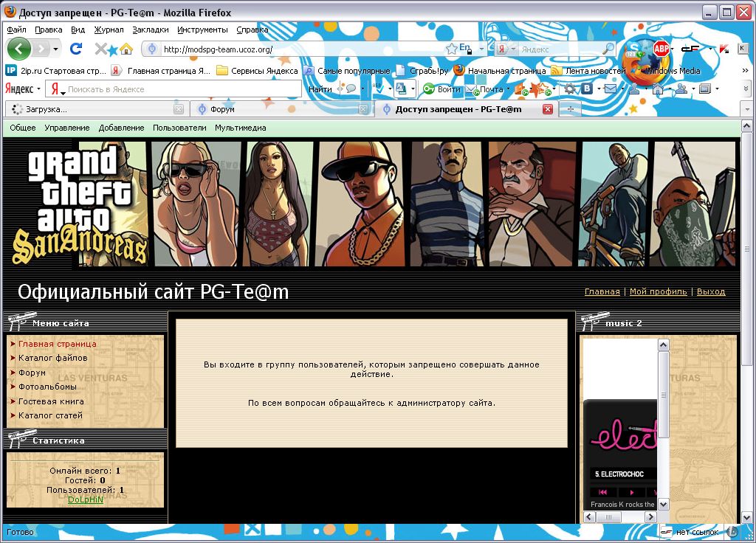Open the Сервисы Яндекса bookmark folder
Screen dimensions: 756x543
pos(258,71)
